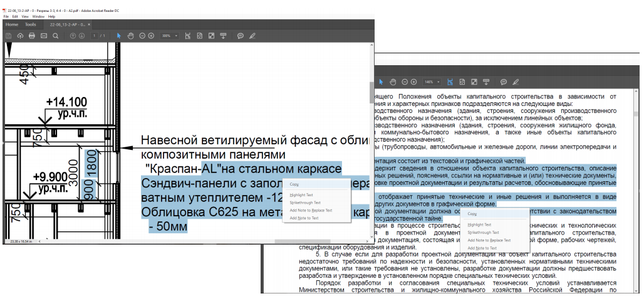Click the +9.900 elevation label in drawing
644x301 pixels.
(51, 177)
